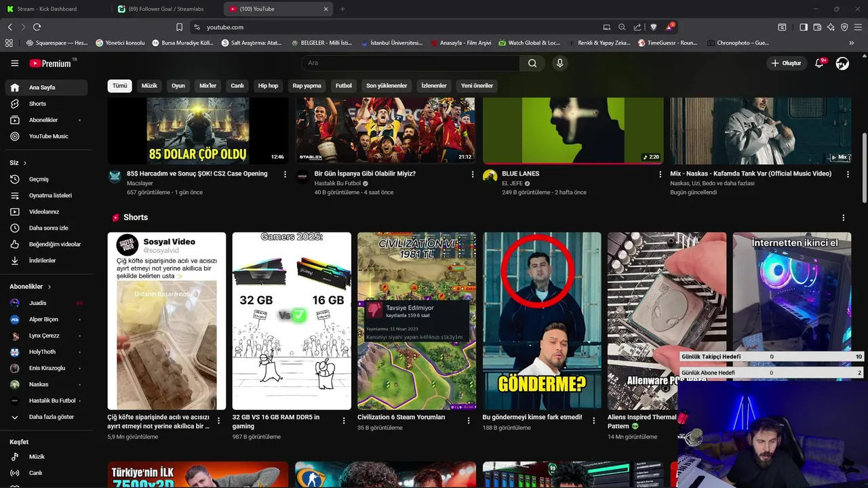The height and width of the screenshot is (488, 868).
Task: Open Hastalık Bu Futbol sidebar channel
Action: pos(46,401)
